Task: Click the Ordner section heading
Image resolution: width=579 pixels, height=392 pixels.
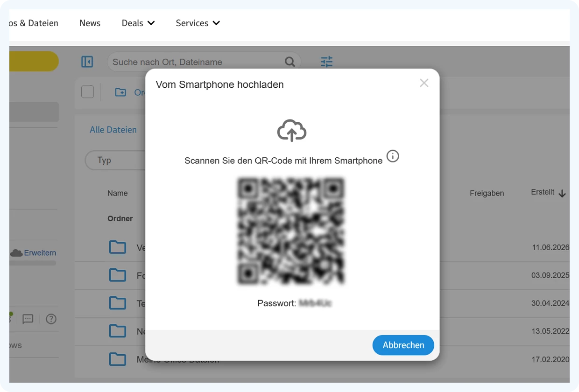Action: tap(120, 218)
